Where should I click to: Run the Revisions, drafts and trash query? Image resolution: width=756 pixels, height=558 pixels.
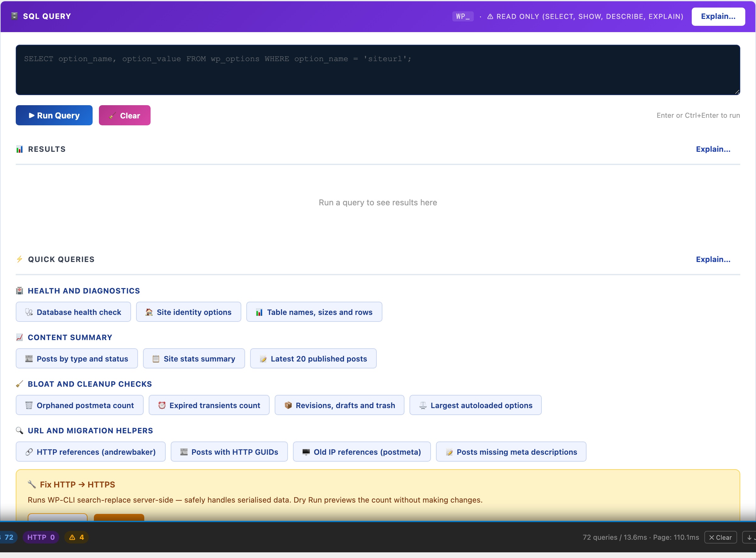[340, 405]
